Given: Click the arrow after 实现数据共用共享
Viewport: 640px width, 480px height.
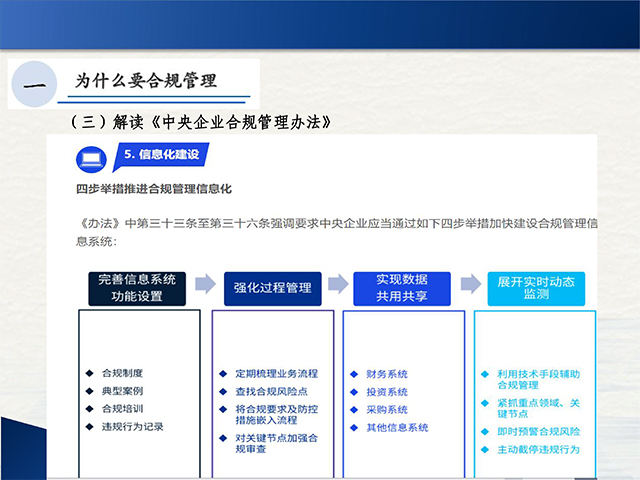Looking at the screenshot, I should pyautogui.click(x=471, y=284).
